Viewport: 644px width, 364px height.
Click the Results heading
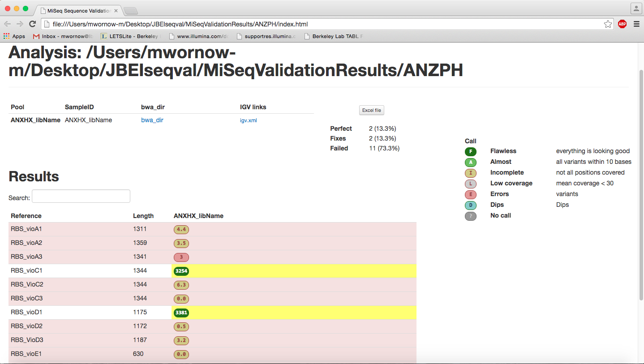[x=34, y=176]
